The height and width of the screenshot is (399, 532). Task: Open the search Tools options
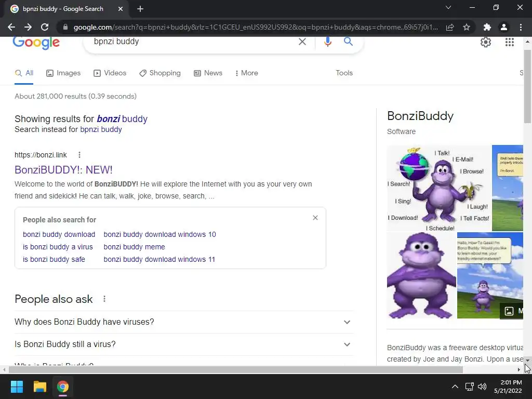coord(344,73)
